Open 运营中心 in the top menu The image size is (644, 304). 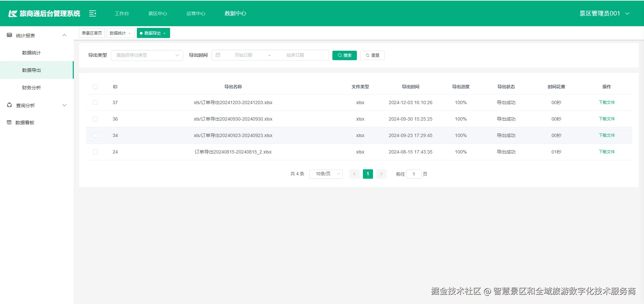(x=196, y=13)
